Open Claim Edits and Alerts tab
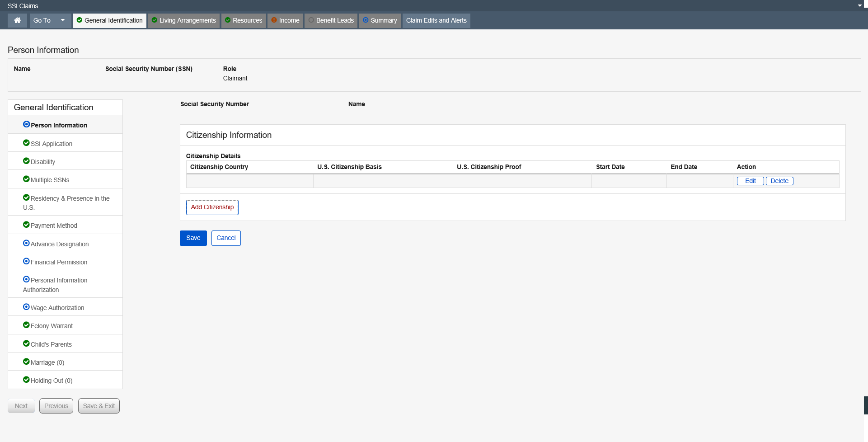The height and width of the screenshot is (442, 868). click(x=436, y=20)
